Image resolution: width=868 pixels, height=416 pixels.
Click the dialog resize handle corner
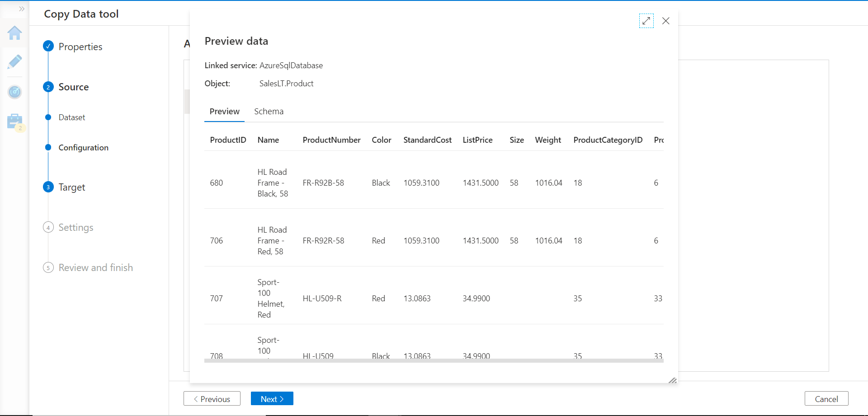[x=672, y=380]
